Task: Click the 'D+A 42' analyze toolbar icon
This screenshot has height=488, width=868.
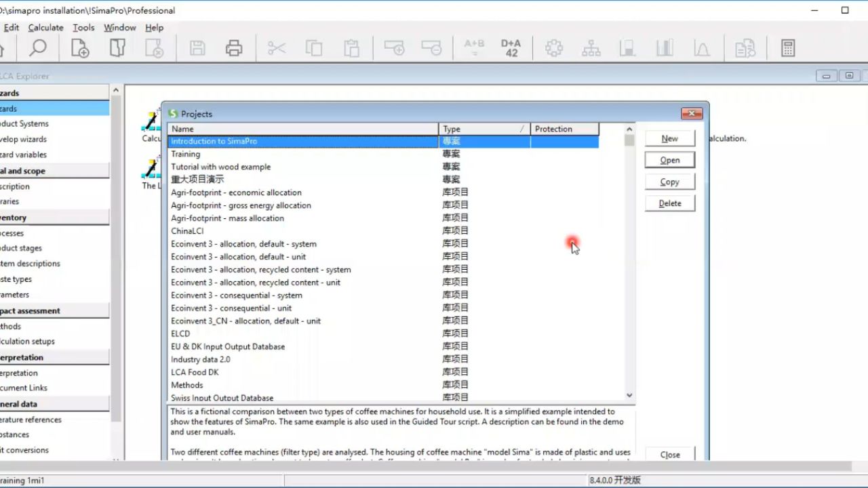Action: click(511, 47)
